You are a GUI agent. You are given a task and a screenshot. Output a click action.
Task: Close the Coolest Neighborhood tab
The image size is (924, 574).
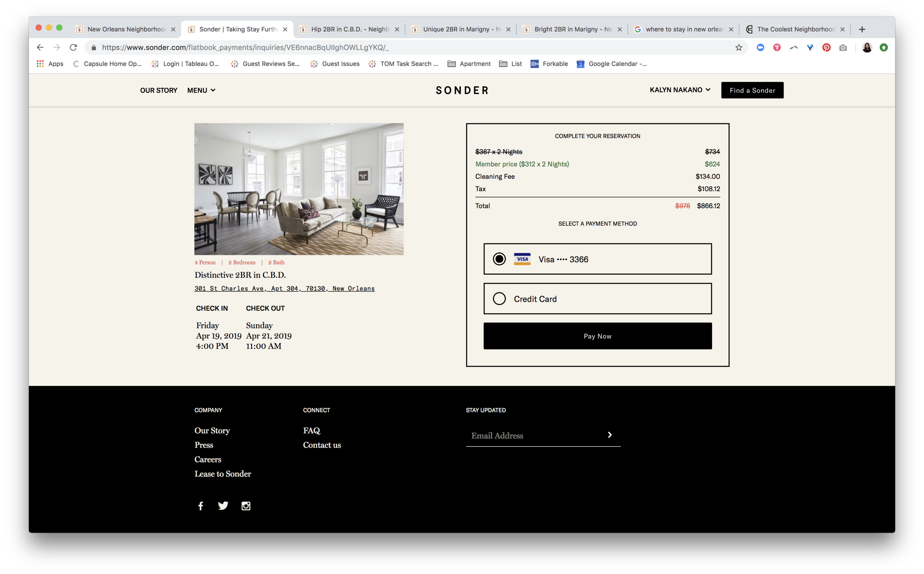[x=842, y=29]
